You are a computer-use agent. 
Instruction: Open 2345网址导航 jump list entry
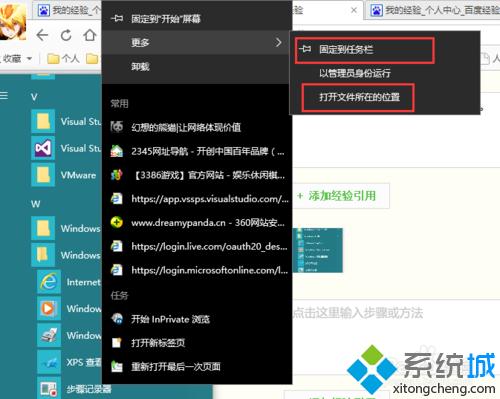click(197, 151)
